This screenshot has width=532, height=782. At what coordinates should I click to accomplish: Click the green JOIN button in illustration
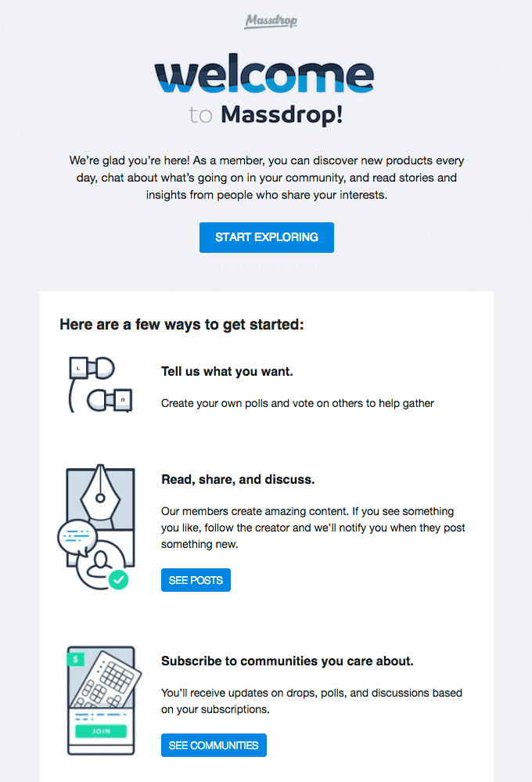click(101, 731)
